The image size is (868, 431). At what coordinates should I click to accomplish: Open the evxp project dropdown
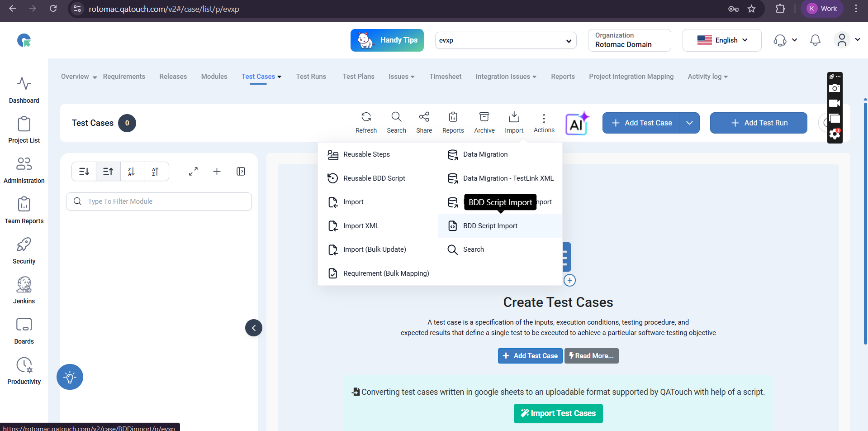click(505, 40)
